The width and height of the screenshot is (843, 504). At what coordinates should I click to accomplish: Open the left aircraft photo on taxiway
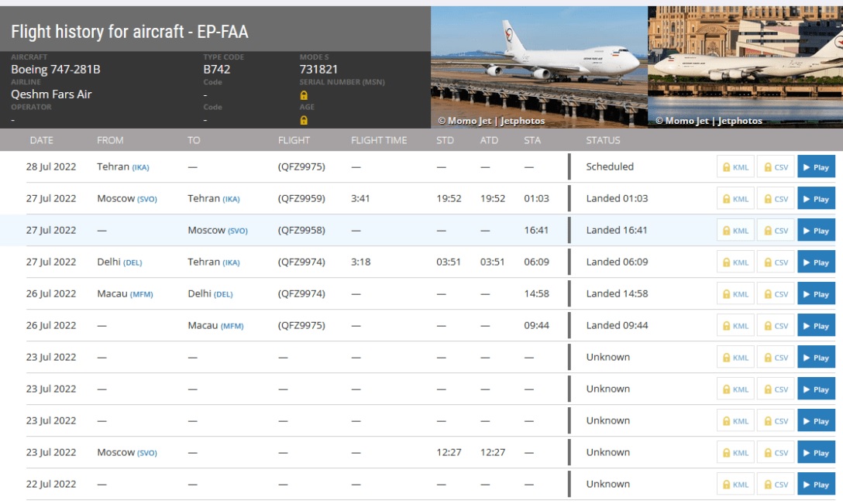tap(538, 67)
